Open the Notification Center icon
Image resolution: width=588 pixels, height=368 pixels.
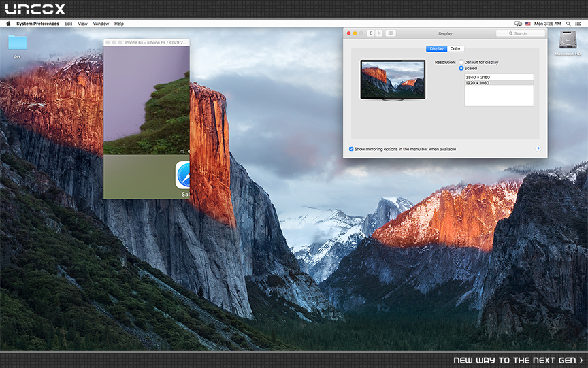click(578, 24)
